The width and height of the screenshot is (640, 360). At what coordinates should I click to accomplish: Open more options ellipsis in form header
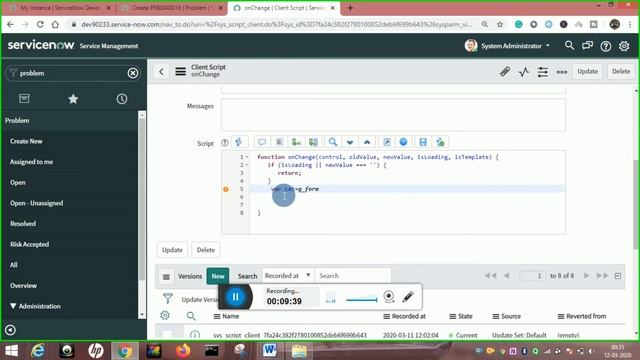pyautogui.click(x=562, y=72)
